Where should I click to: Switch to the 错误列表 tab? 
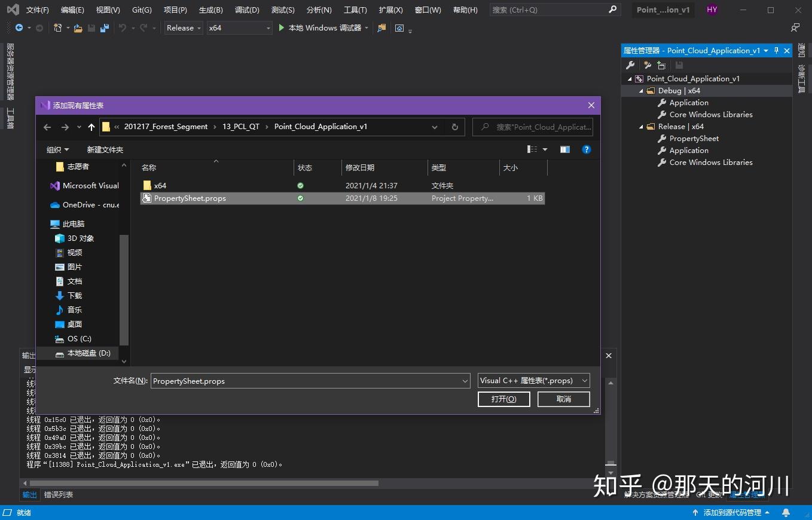(58, 494)
